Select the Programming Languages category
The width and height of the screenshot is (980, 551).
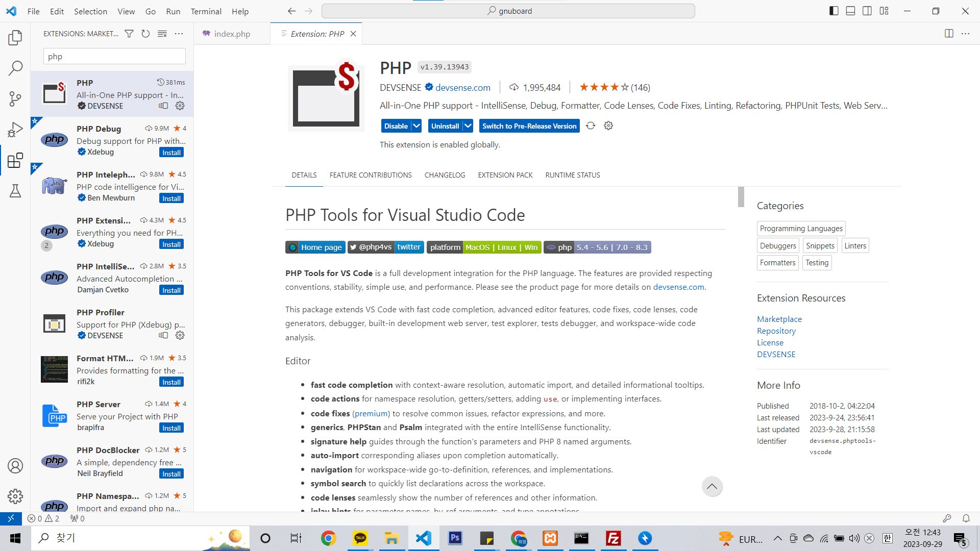click(801, 229)
